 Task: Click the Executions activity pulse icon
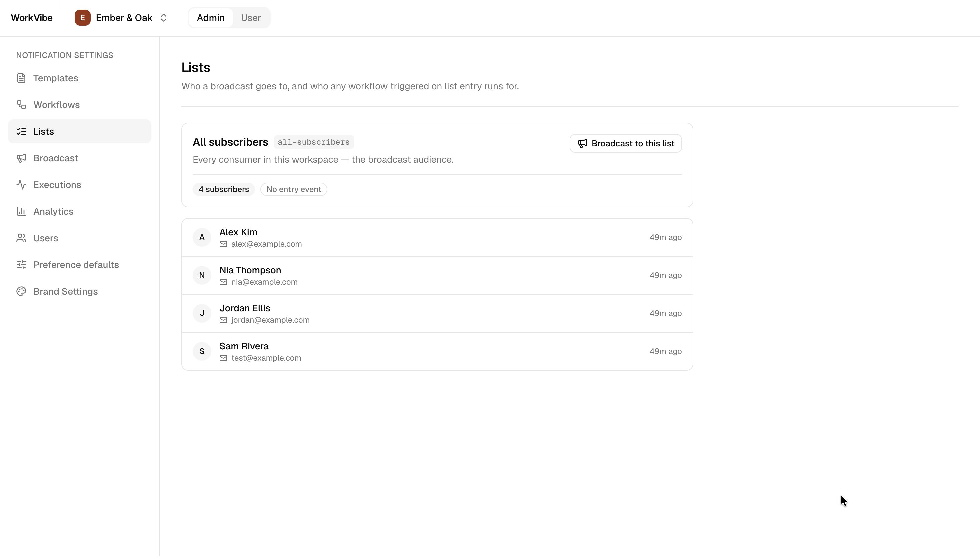click(x=21, y=185)
